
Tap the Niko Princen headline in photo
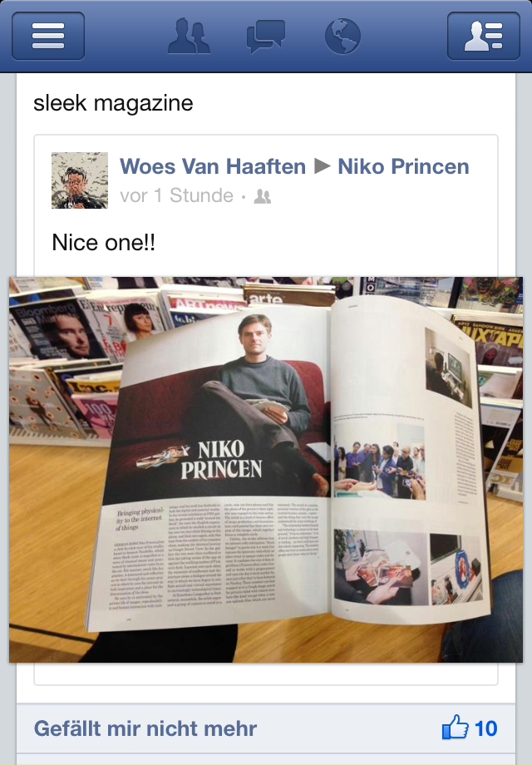coord(222,460)
